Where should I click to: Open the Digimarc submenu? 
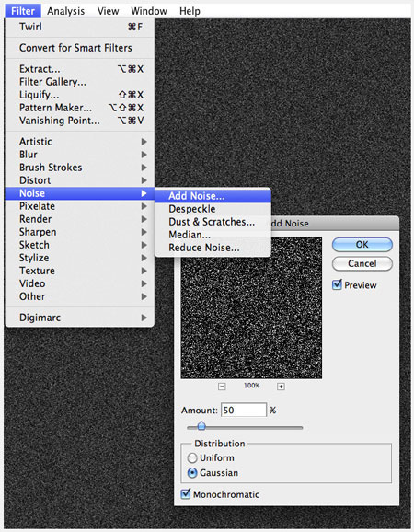tap(80, 318)
